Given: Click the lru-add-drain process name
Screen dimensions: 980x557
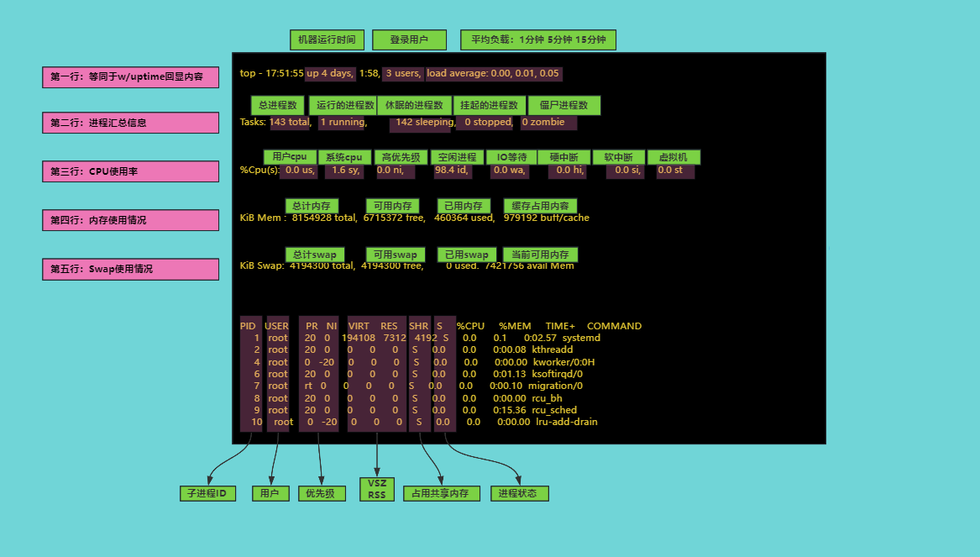Looking at the screenshot, I should [567, 422].
